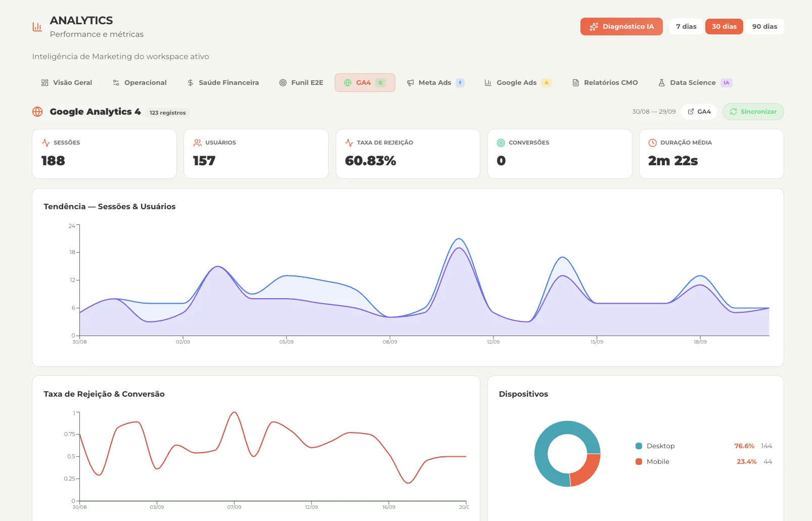Image resolution: width=812 pixels, height=521 pixels.
Task: Click the sparkle icon in Diagnóstico IA
Action: pos(594,26)
